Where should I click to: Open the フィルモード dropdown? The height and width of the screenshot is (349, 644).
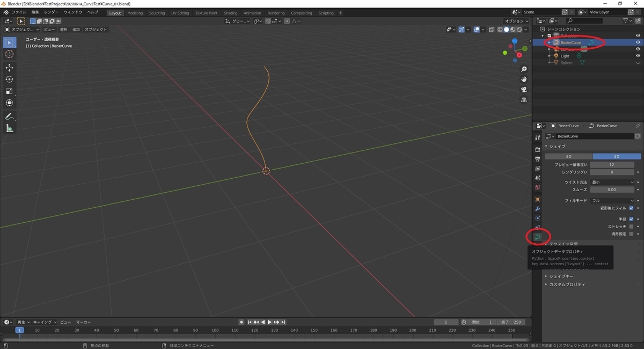click(612, 200)
